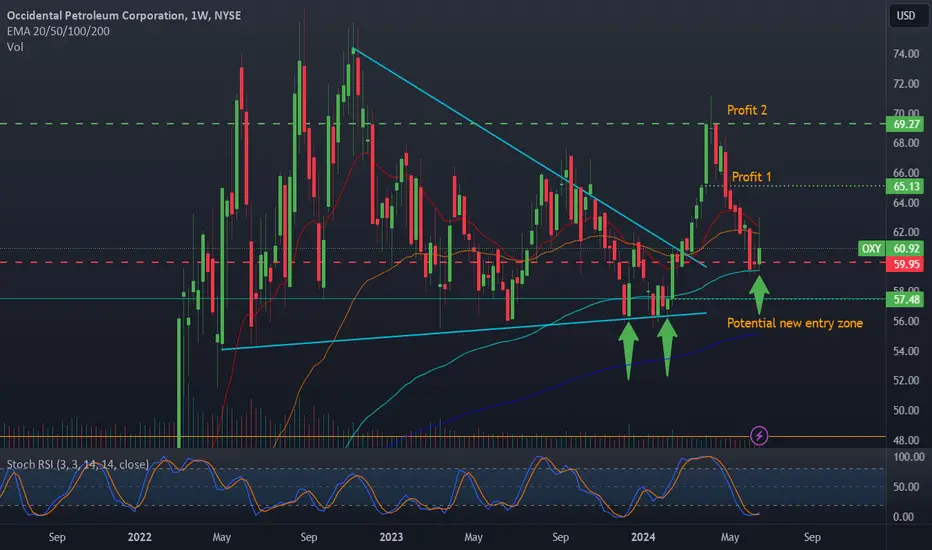Click the red 59.95 price label
Viewport: 932px width, 550px height.
tap(905, 264)
